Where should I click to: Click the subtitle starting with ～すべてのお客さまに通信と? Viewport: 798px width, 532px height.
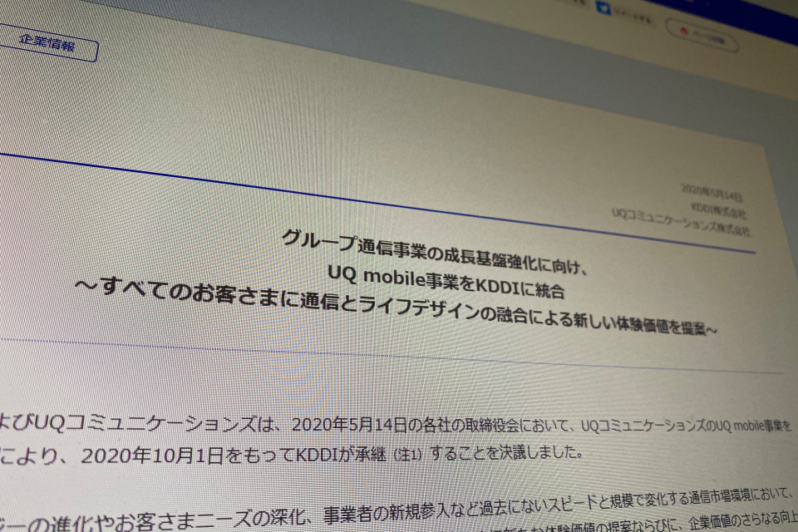tap(396, 305)
